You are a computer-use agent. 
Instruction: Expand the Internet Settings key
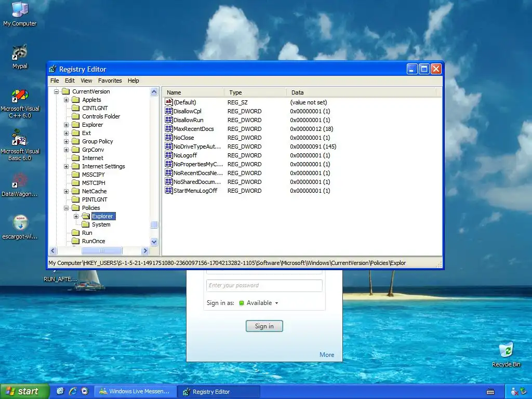click(66, 166)
